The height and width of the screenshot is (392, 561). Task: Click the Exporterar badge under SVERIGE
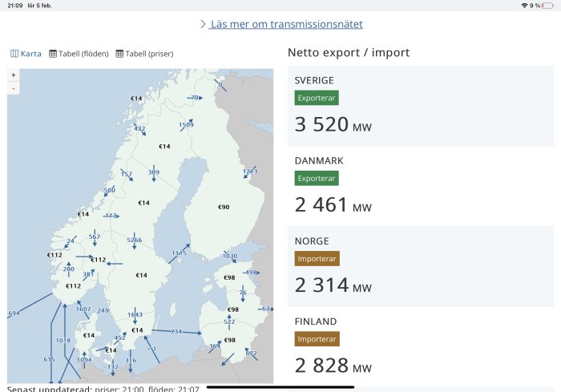pos(317,98)
